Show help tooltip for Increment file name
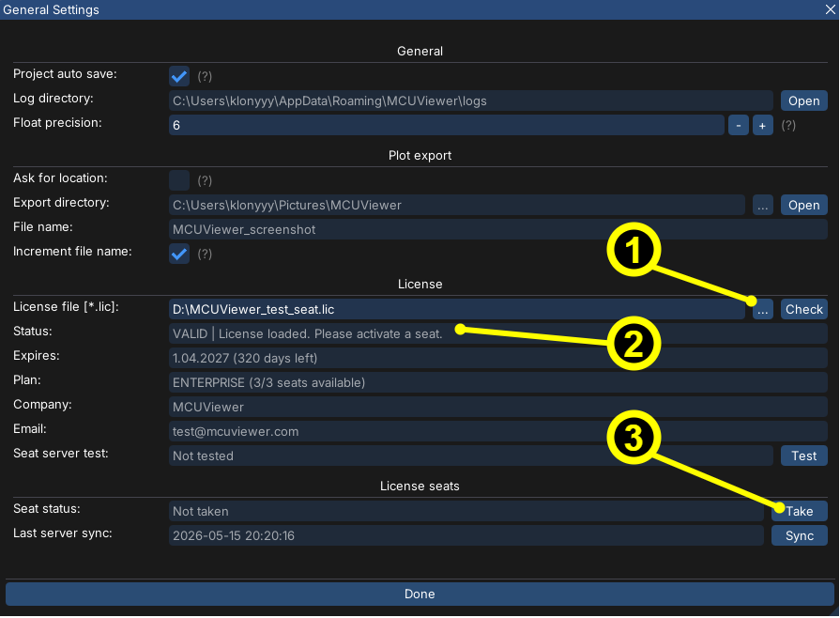840x618 pixels. [x=205, y=255]
